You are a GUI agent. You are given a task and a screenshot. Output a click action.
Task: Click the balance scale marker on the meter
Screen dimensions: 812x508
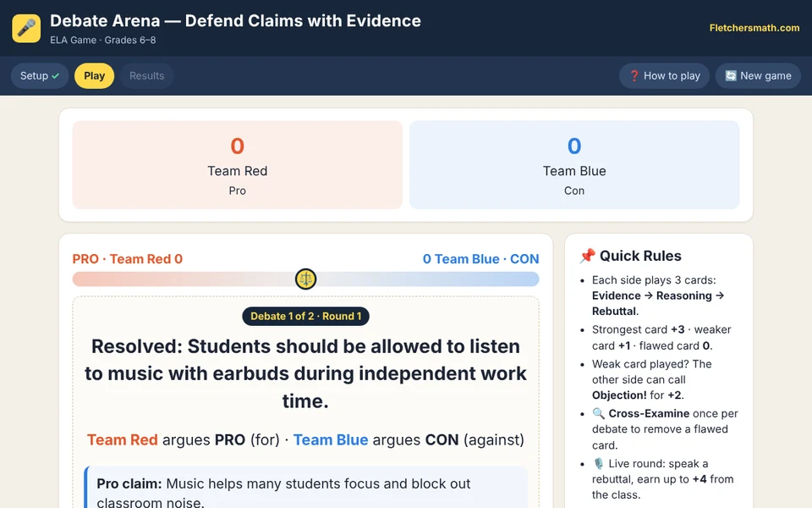[305, 279]
